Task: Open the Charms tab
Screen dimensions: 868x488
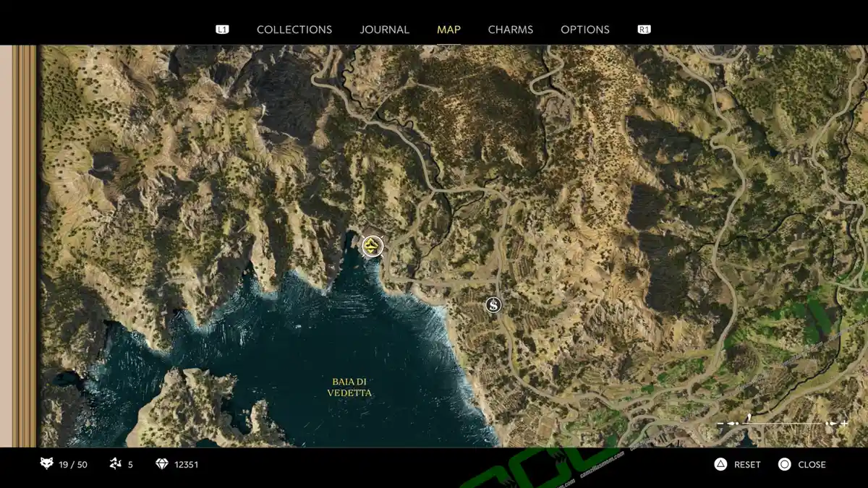Action: tap(511, 30)
